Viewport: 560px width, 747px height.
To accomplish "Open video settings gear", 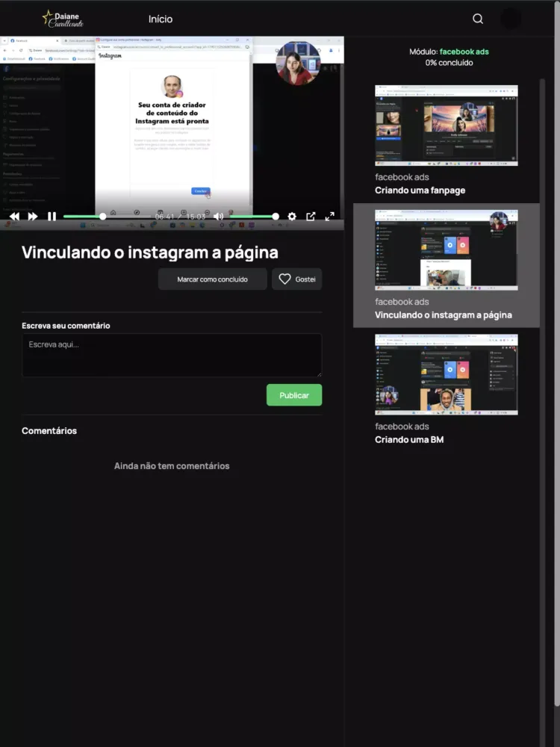I will pyautogui.click(x=292, y=217).
